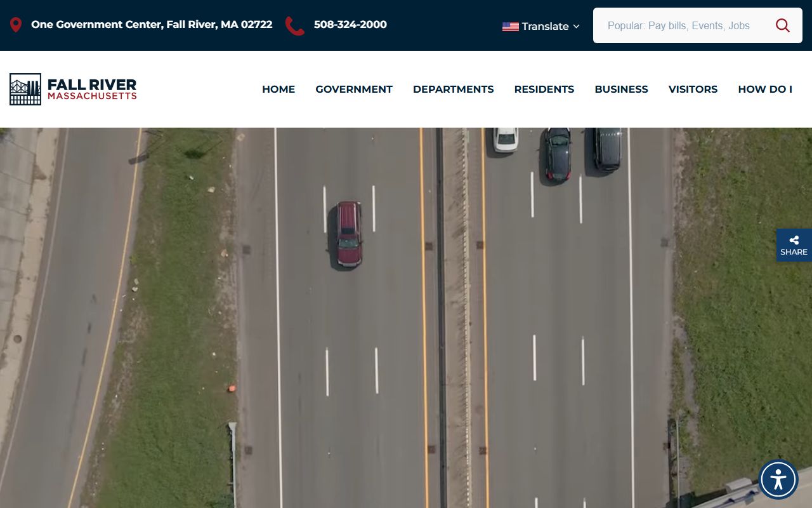
Task: Click the Fall River bridge logo icon
Action: pyautogui.click(x=25, y=89)
